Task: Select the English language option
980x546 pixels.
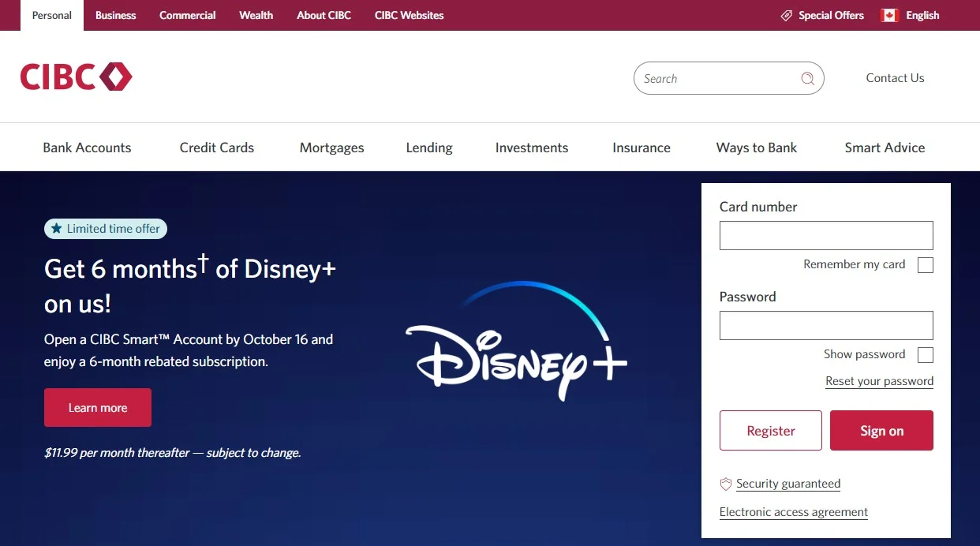Action: pos(920,15)
